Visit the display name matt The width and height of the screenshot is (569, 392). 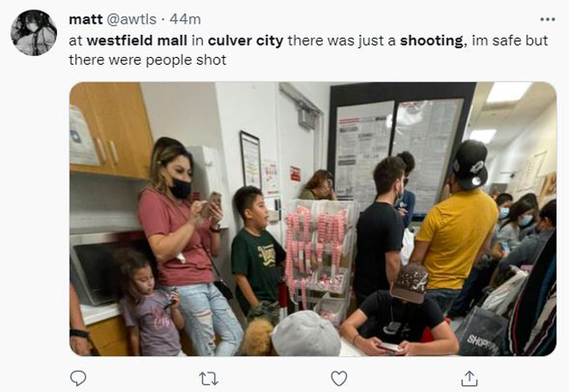pos(86,19)
